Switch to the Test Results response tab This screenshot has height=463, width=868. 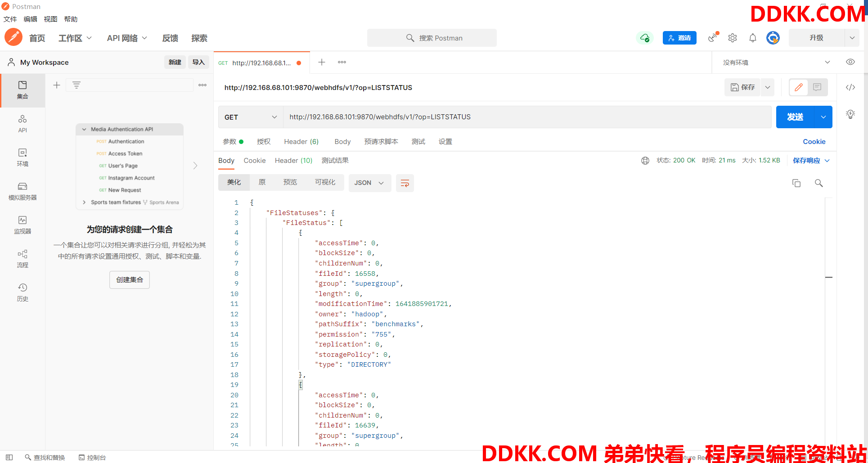335,161
